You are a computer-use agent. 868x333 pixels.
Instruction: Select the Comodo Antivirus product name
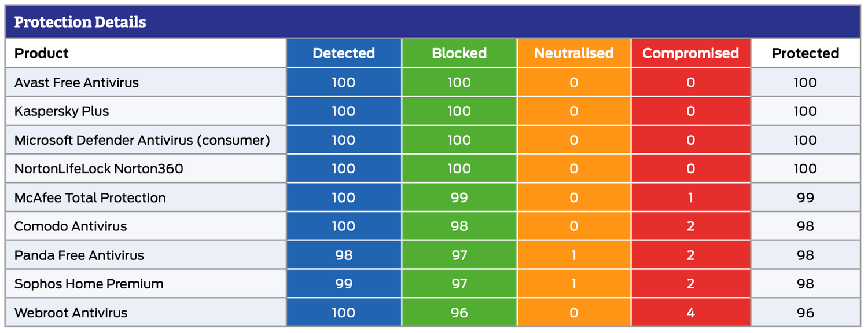pyautogui.click(x=71, y=226)
